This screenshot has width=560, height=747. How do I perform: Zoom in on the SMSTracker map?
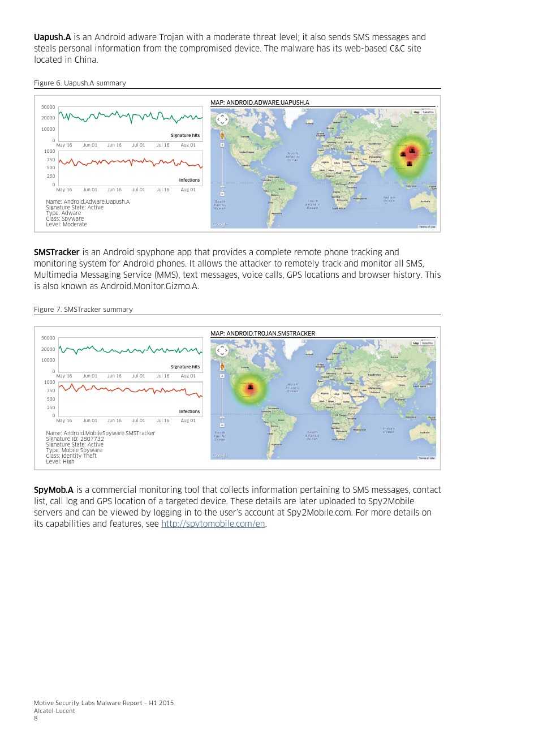222,376
